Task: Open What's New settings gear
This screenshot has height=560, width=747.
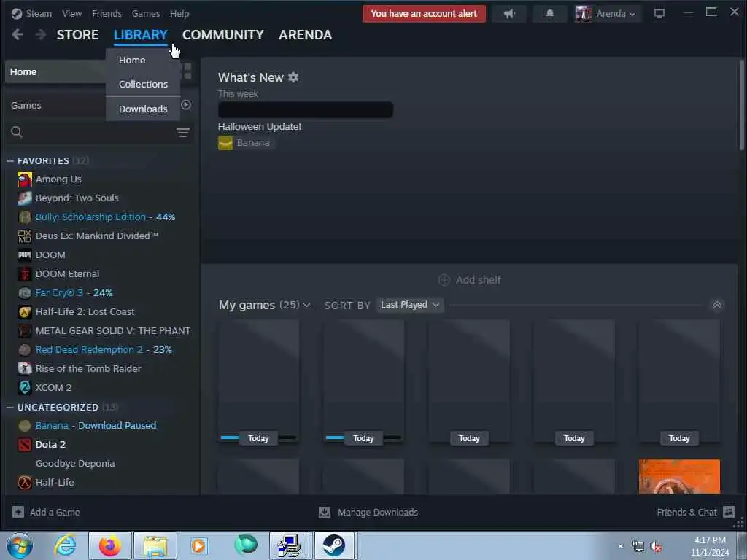Action: (x=293, y=77)
